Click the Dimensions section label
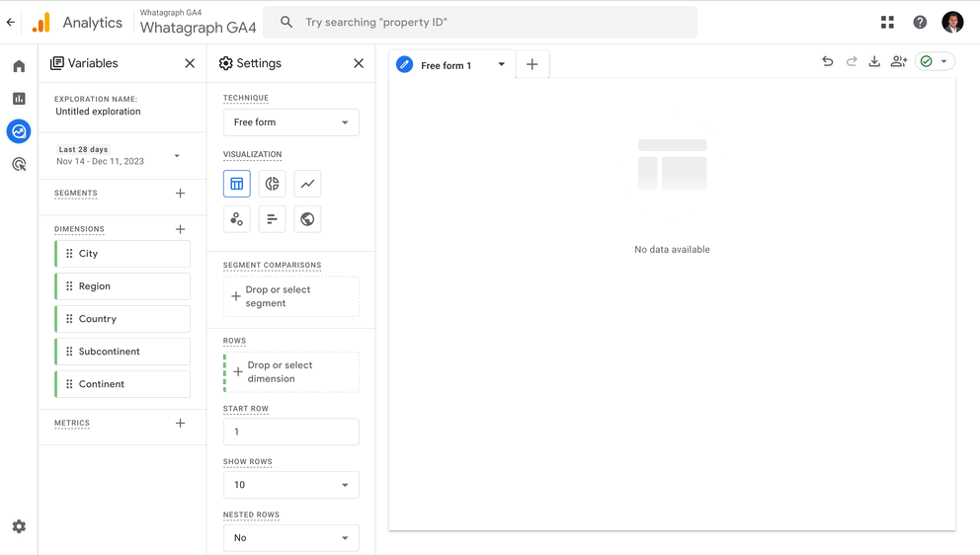The image size is (980, 555). pyautogui.click(x=79, y=229)
